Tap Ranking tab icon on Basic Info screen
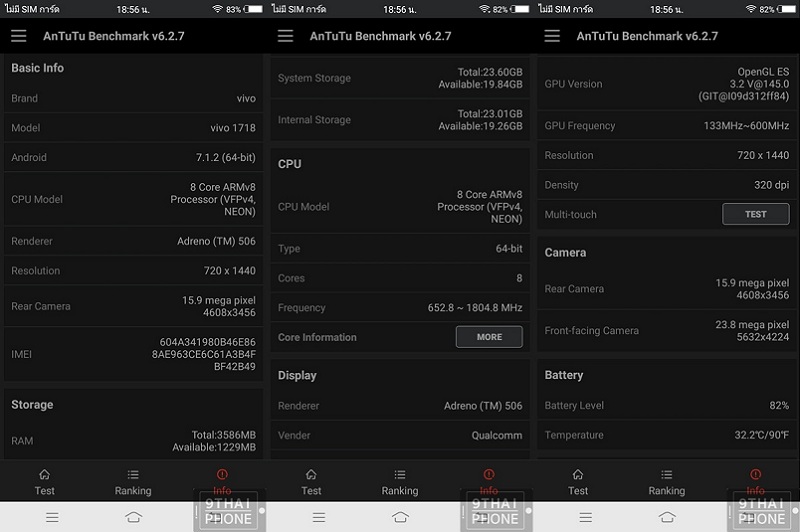Screen dimensions: 800x532 point(133,475)
